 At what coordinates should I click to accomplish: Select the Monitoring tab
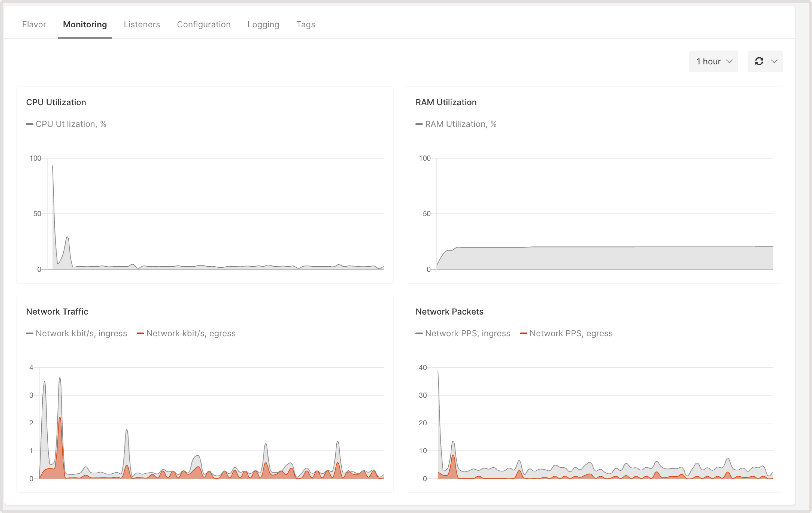coord(85,24)
